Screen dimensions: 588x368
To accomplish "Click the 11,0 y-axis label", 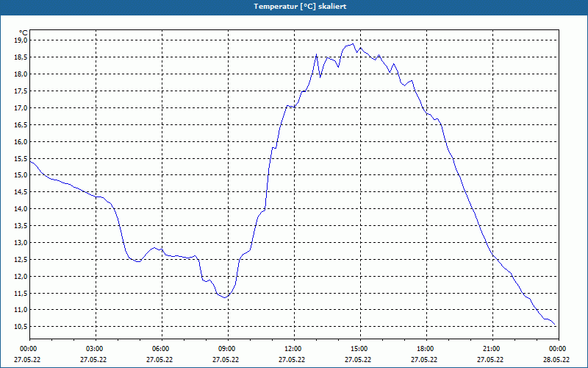I will [x=21, y=310].
